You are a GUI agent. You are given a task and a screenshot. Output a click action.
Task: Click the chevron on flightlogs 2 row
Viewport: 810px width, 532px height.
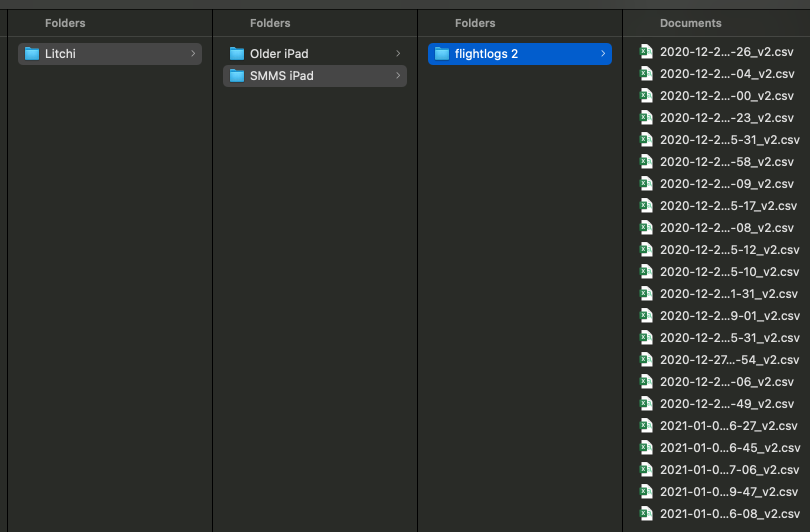coord(603,54)
